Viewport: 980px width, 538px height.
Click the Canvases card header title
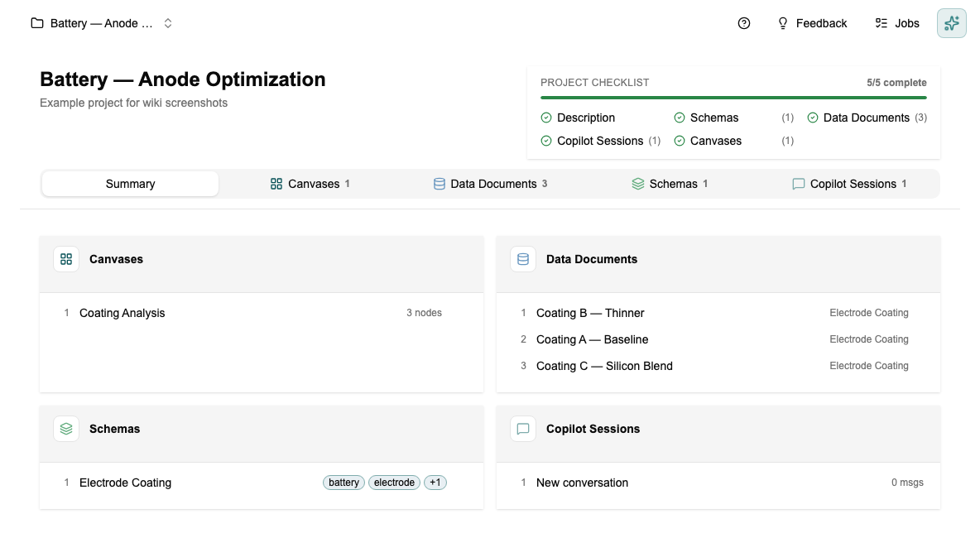(x=116, y=259)
